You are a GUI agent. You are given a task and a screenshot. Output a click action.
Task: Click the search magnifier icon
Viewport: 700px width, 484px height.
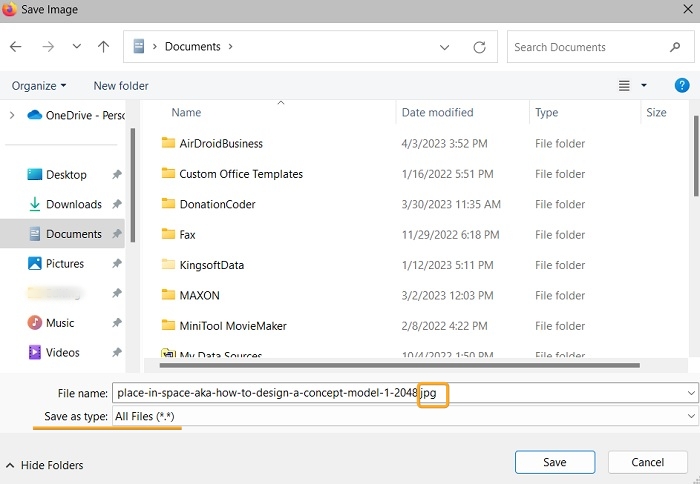point(676,47)
